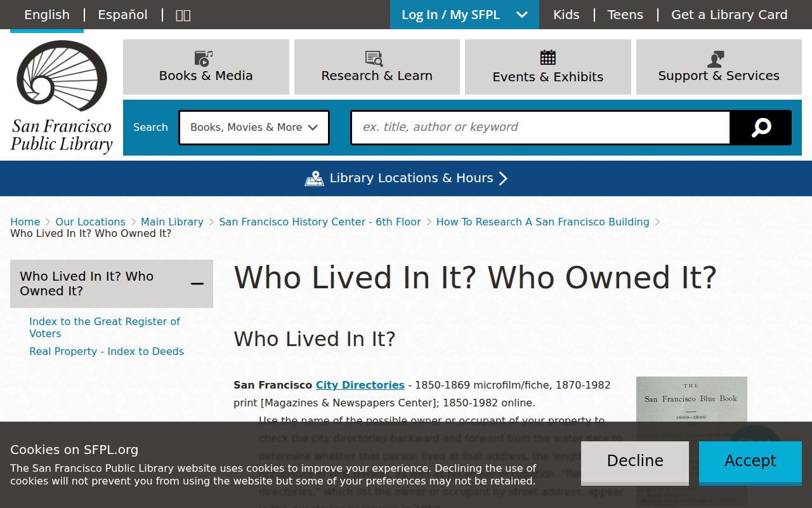
Task: Click the Main Library breadcrumb
Action: tap(172, 222)
